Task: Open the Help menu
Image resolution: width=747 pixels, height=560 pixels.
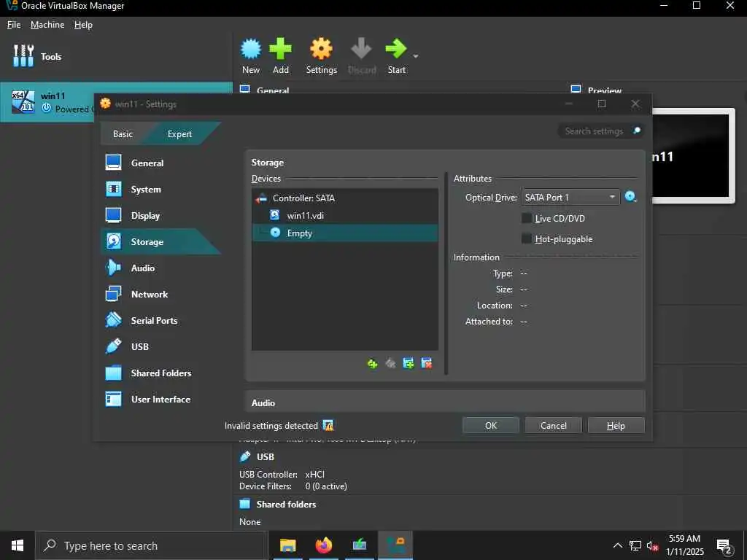Action: tap(83, 25)
